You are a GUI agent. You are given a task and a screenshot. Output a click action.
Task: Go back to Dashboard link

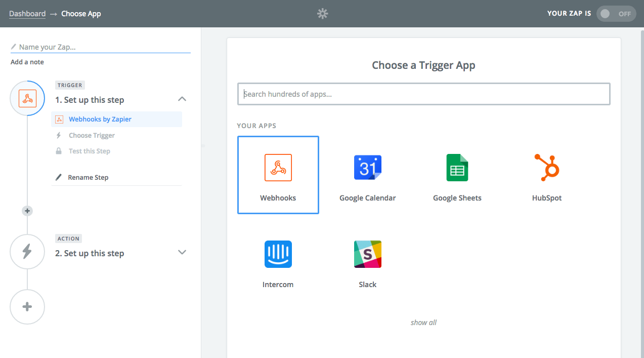point(27,14)
